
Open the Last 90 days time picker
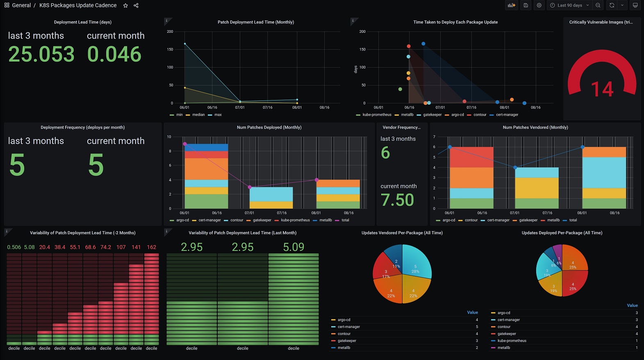point(570,5)
